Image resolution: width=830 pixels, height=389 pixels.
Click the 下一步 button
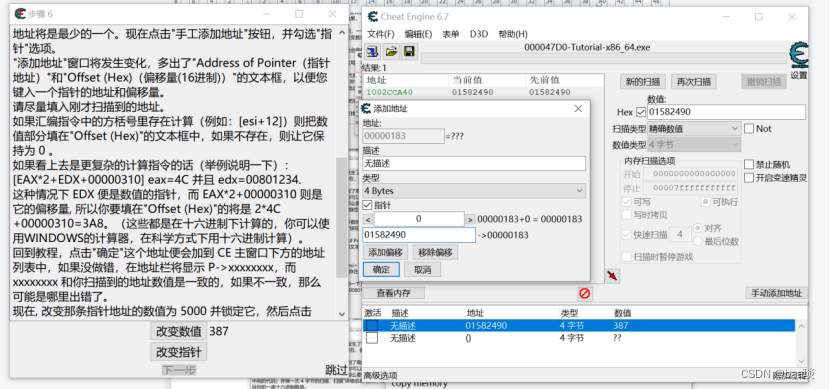[x=178, y=370]
